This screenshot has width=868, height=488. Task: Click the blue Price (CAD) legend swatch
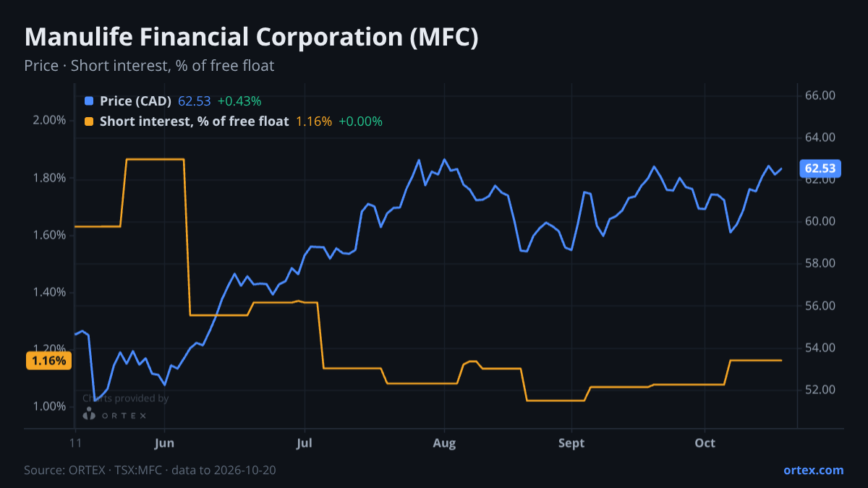pyautogui.click(x=89, y=101)
